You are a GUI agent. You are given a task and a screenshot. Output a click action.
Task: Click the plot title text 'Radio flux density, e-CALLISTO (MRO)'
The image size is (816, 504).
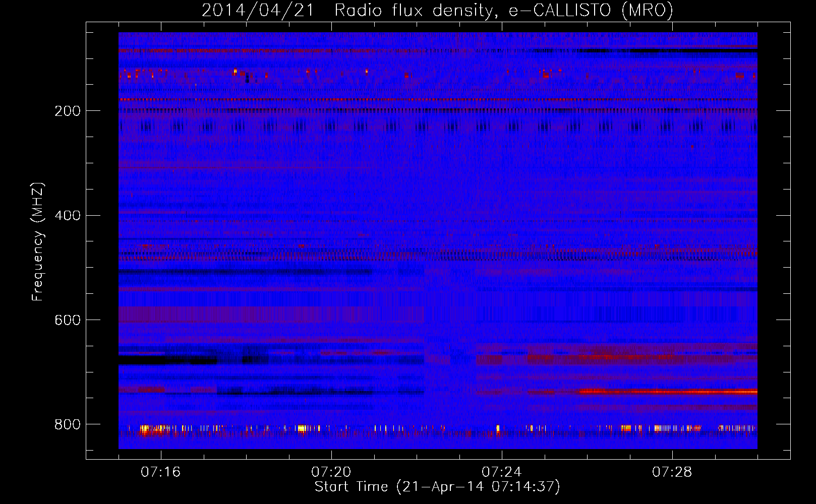[x=504, y=10]
